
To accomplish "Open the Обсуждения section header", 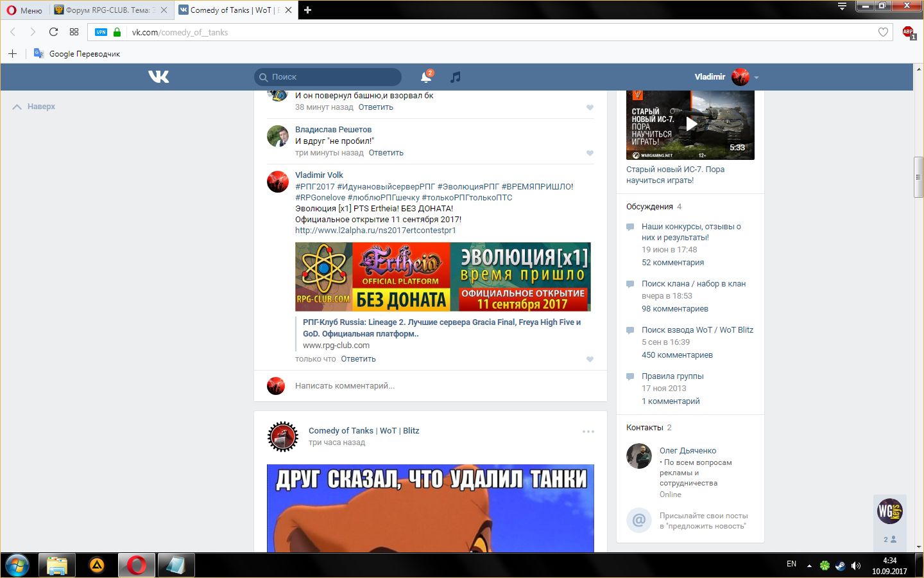I will click(x=649, y=207).
